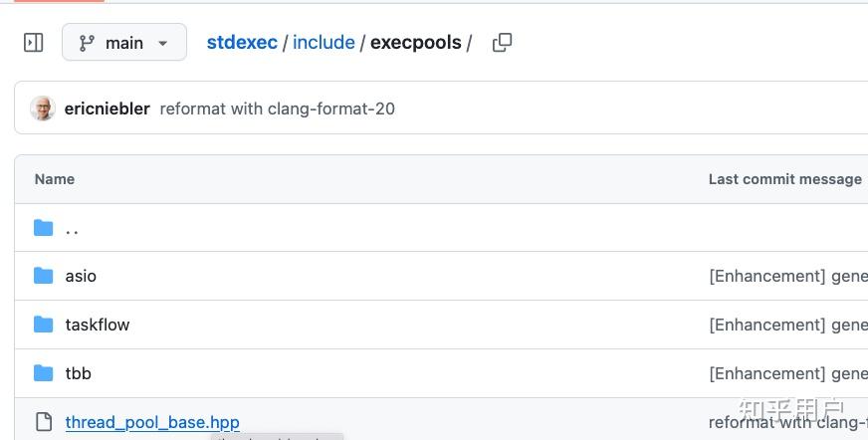
Task: Navigate to the stdexec repository root link
Action: pos(242,43)
